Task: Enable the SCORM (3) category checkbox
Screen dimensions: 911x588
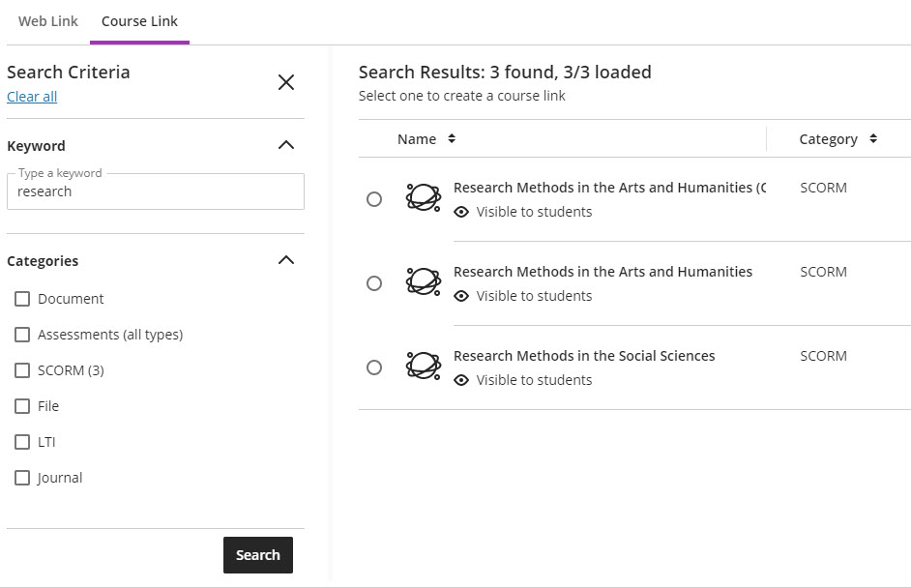Action: tap(22, 370)
